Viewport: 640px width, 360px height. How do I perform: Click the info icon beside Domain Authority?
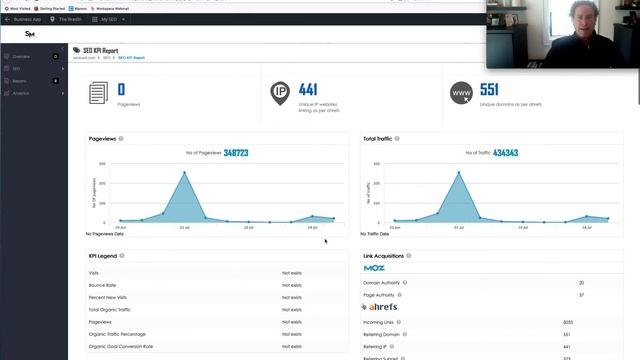[x=405, y=282]
